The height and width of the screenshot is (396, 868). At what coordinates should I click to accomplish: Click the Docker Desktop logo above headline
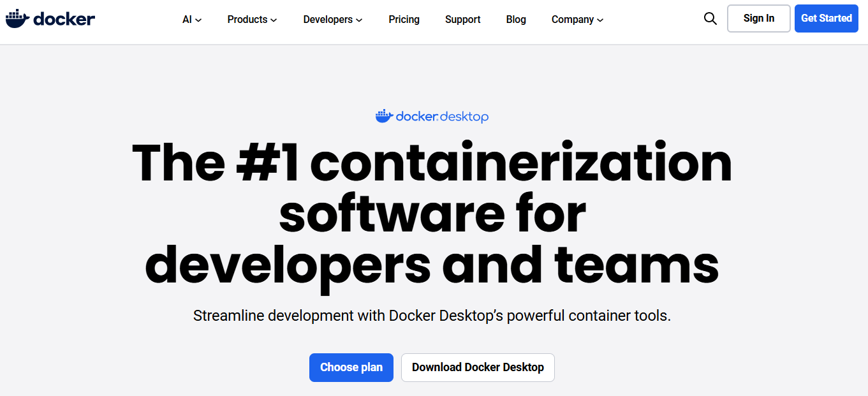(432, 117)
